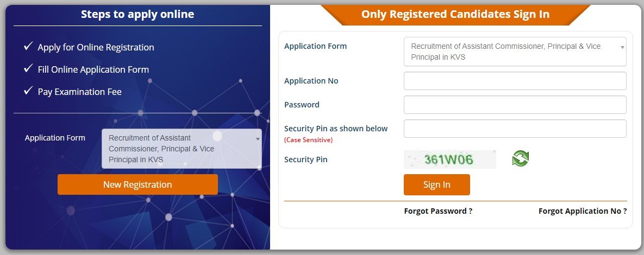
Task: Focus the Password input field
Action: pyautogui.click(x=515, y=105)
